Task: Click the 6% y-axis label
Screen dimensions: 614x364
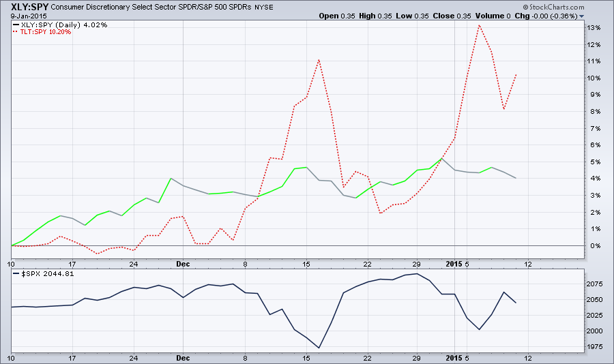Action: [595, 145]
